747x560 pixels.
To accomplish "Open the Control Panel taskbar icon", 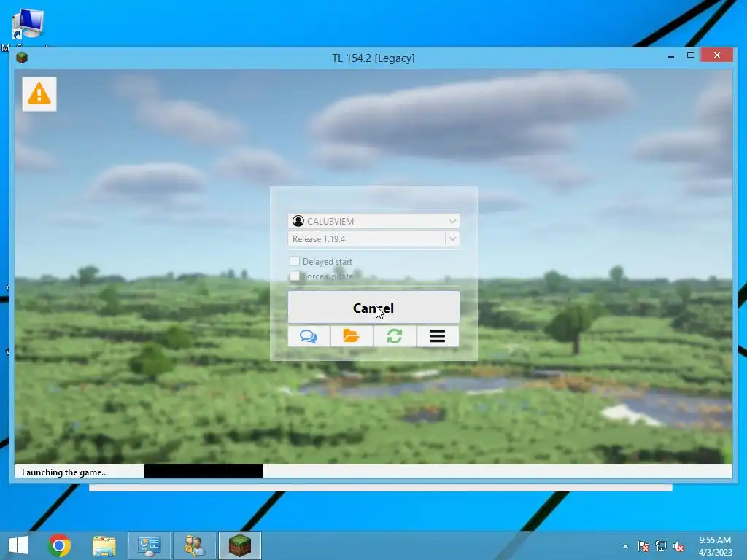I will click(149, 545).
